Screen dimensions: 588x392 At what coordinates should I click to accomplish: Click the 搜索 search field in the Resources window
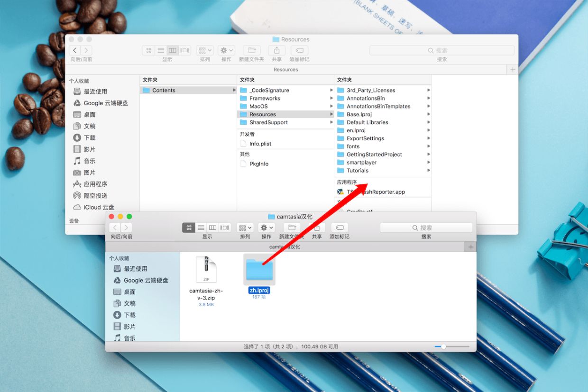pyautogui.click(x=442, y=50)
